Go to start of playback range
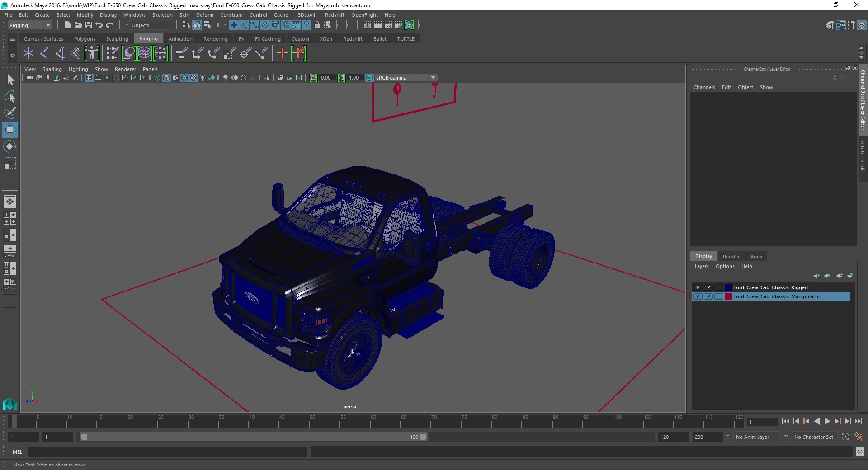Image resolution: width=868 pixels, height=470 pixels. tap(785, 421)
